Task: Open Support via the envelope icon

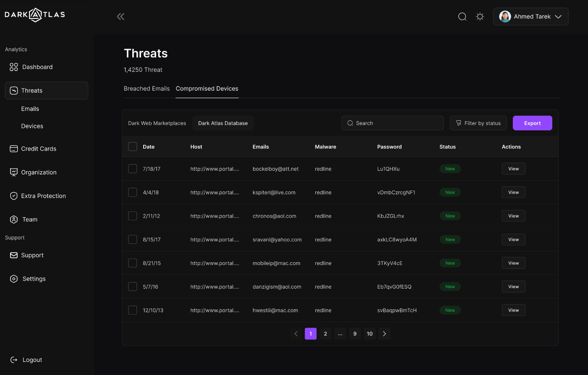Action: pyautogui.click(x=13, y=255)
